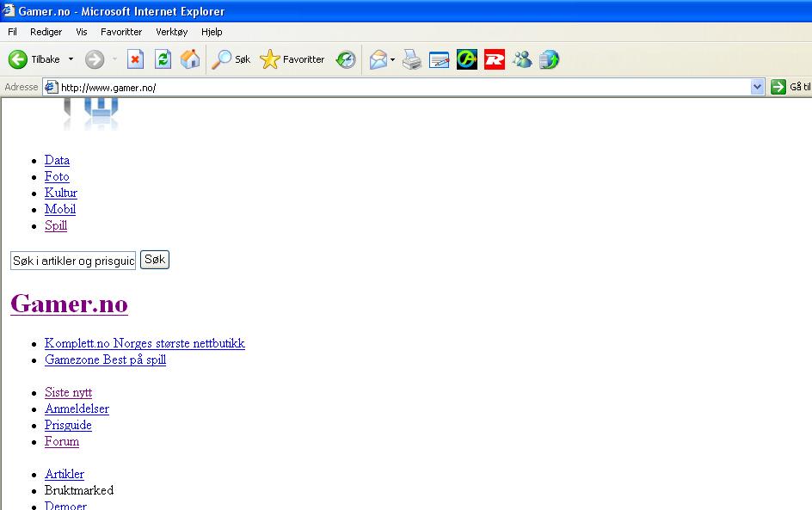The width and height of the screenshot is (812, 510).
Task: Click the Mail envelope icon
Action: pyautogui.click(x=378, y=59)
